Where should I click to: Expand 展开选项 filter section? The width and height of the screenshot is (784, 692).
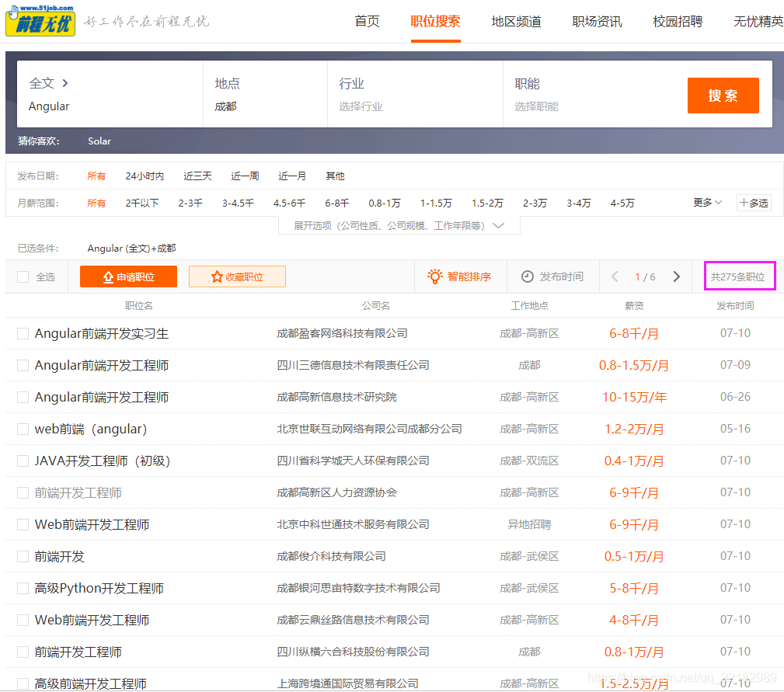(x=399, y=225)
